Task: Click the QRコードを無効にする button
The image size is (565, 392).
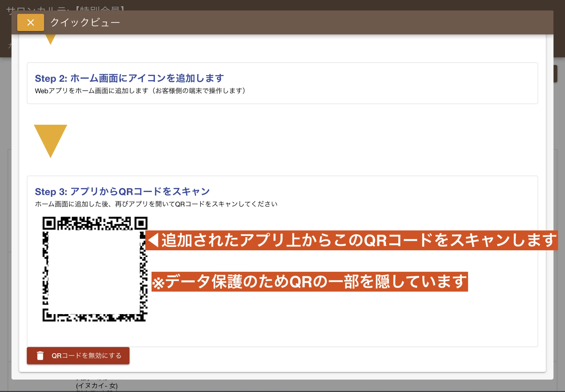Action: pyautogui.click(x=78, y=356)
